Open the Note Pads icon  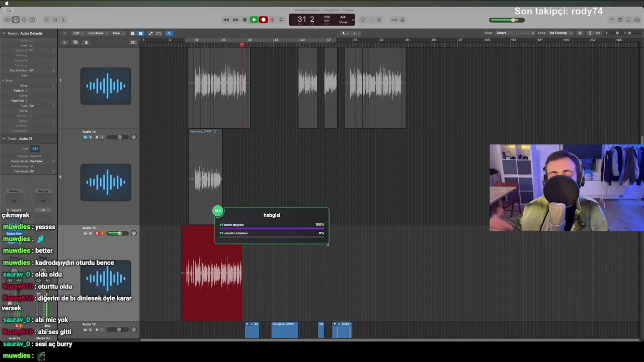point(620,20)
